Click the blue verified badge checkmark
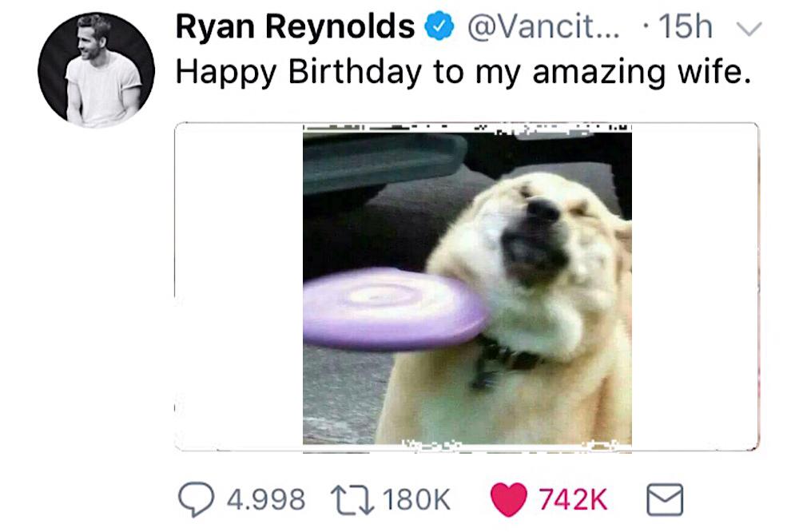Image resolution: width=799 pixels, height=532 pixels. pyautogui.click(x=439, y=27)
